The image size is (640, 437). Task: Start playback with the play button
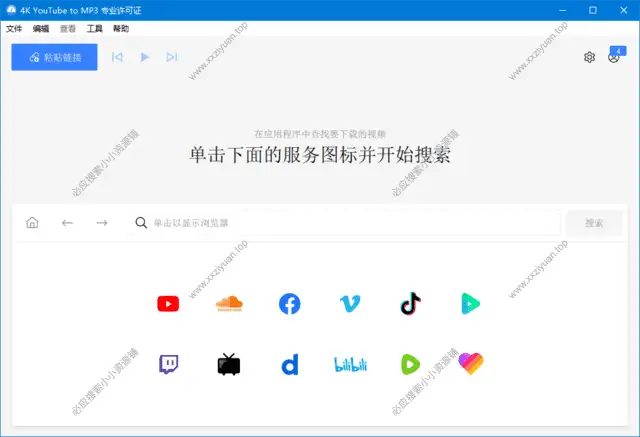[x=144, y=57]
